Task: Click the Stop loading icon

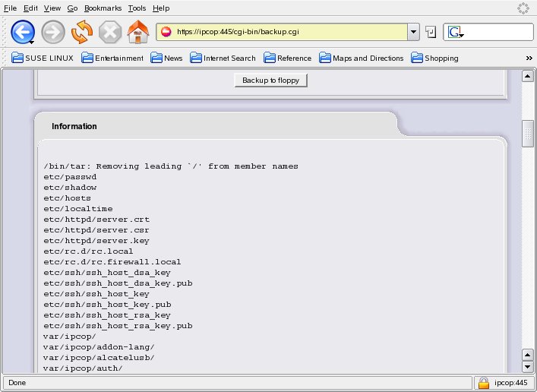Action: [x=110, y=32]
